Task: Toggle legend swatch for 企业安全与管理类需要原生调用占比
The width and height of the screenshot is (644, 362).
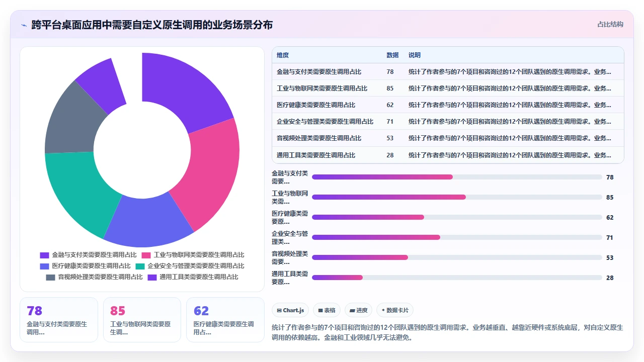Action: 140,266
